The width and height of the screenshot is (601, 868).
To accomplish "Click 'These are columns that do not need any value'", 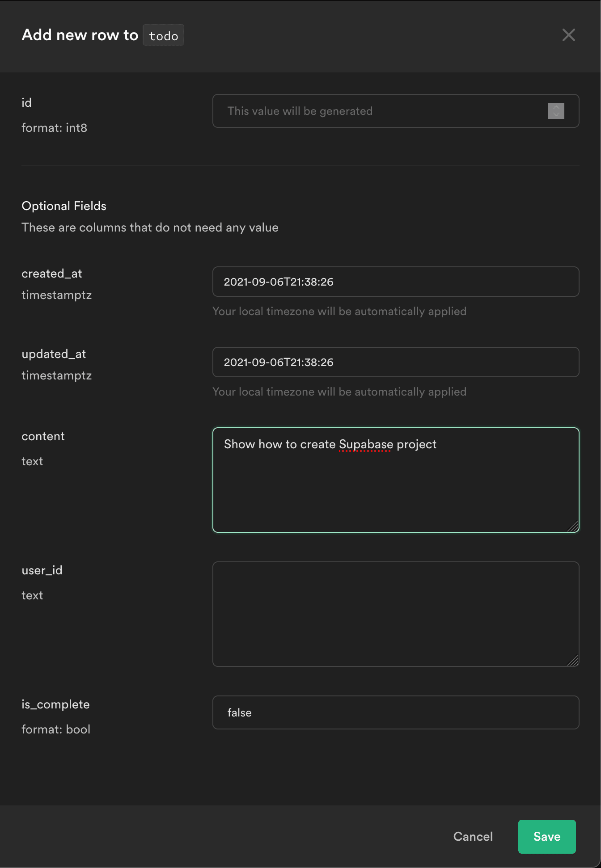I will pyautogui.click(x=150, y=228).
